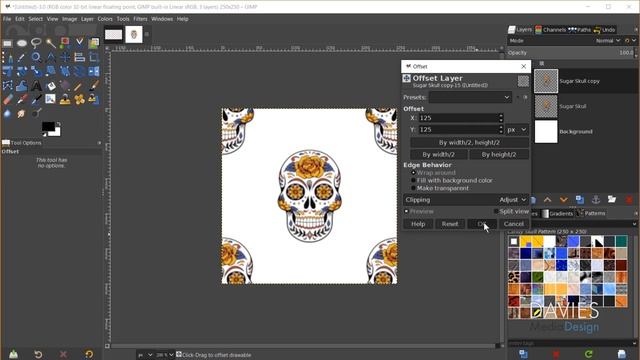Click the black foreground color swatch
This screenshot has height=360, width=640.
pos(48,127)
